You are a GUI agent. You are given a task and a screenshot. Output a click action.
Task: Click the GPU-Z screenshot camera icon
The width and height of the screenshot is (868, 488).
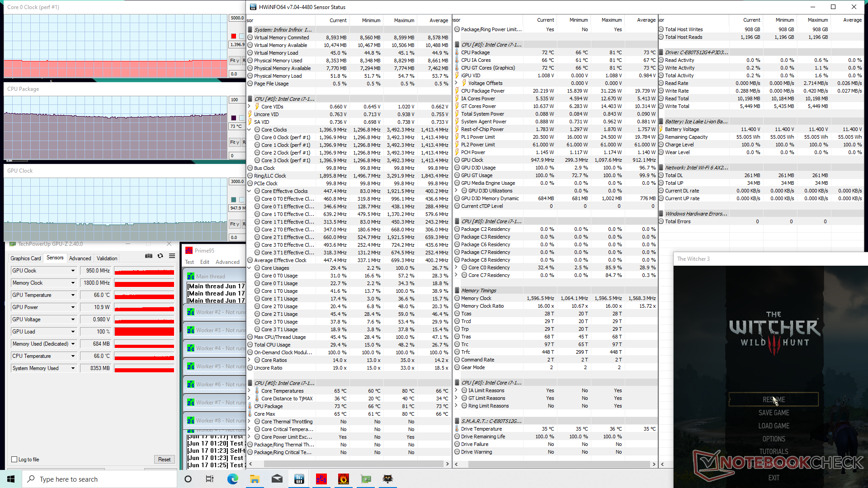148,256
